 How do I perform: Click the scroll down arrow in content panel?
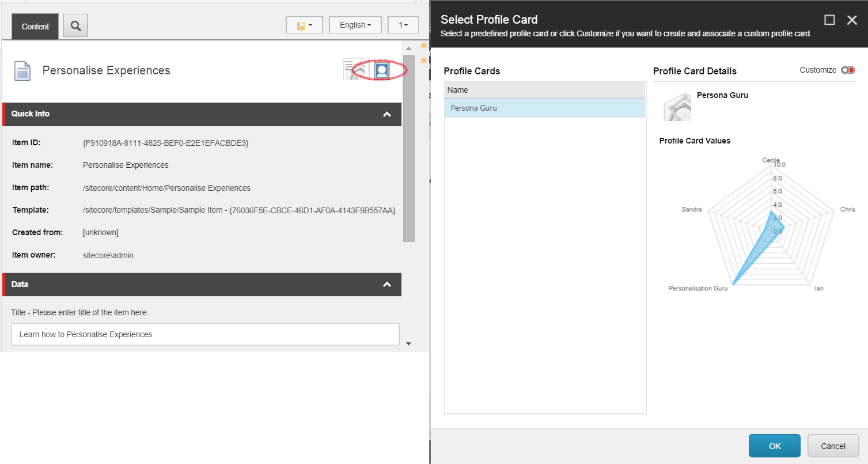click(x=409, y=344)
